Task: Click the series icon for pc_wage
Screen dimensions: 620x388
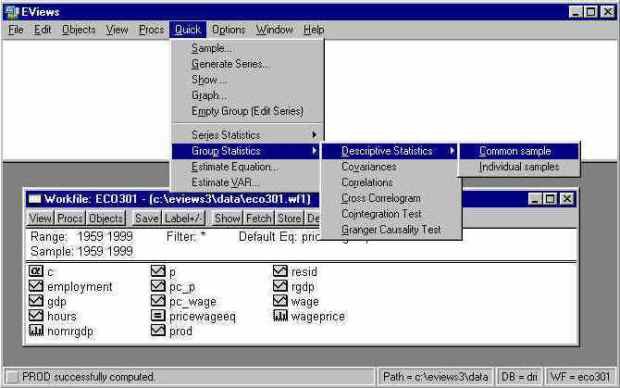Action: (158, 301)
